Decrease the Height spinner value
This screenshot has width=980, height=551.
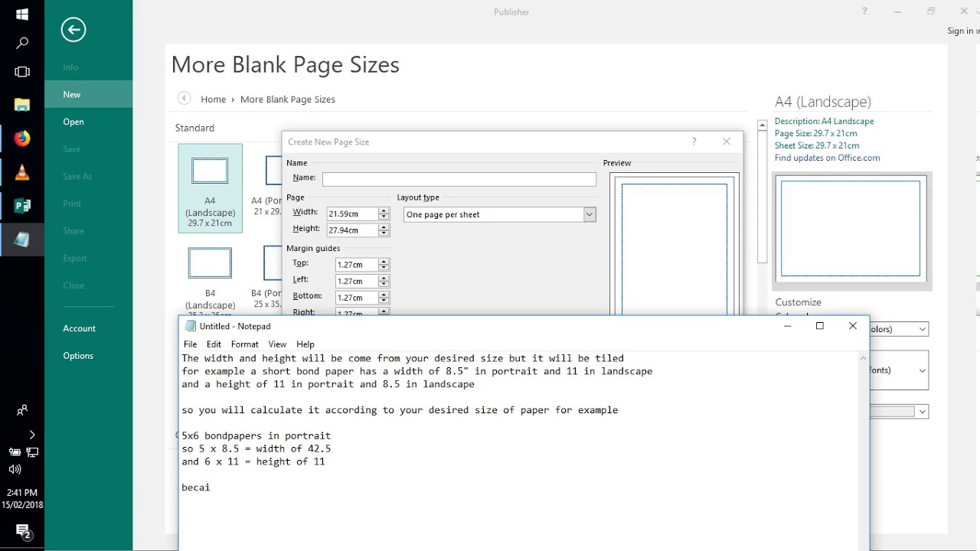(384, 233)
